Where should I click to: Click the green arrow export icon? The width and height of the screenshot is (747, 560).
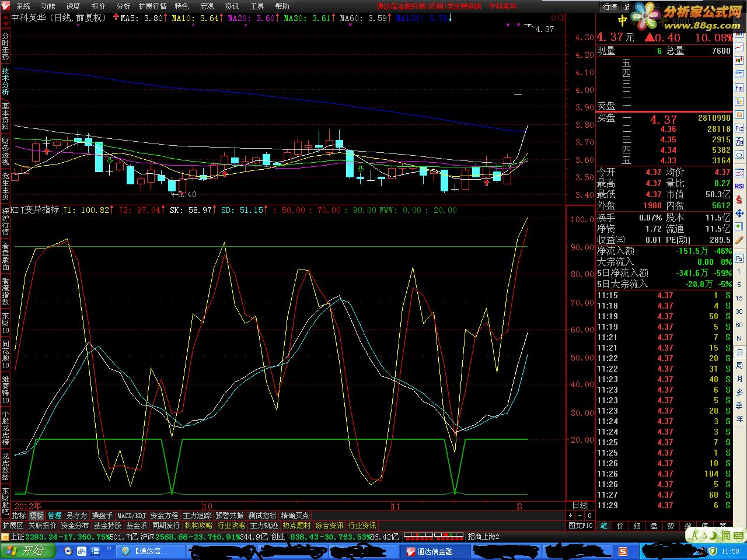(739, 226)
